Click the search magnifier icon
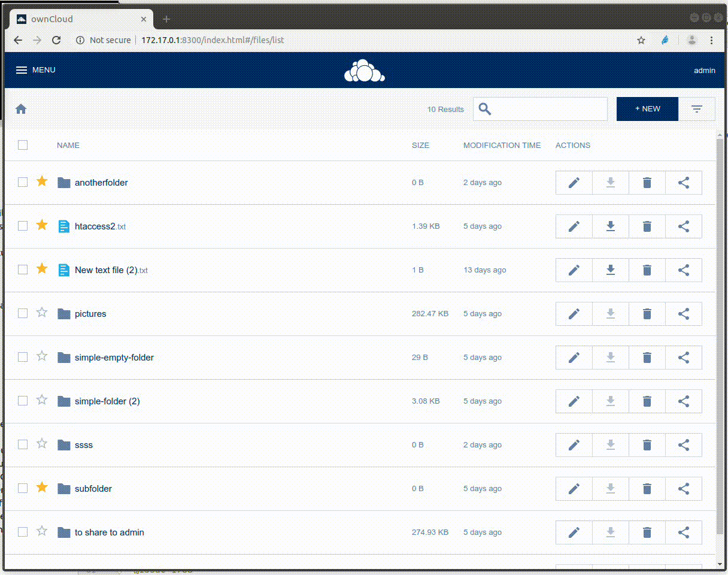 pos(485,109)
